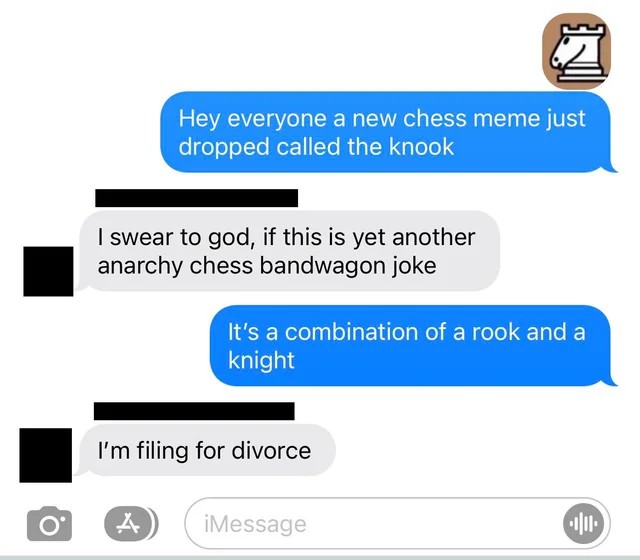
Task: Tap the word "knight" in the blue bubble
Action: pos(261,360)
